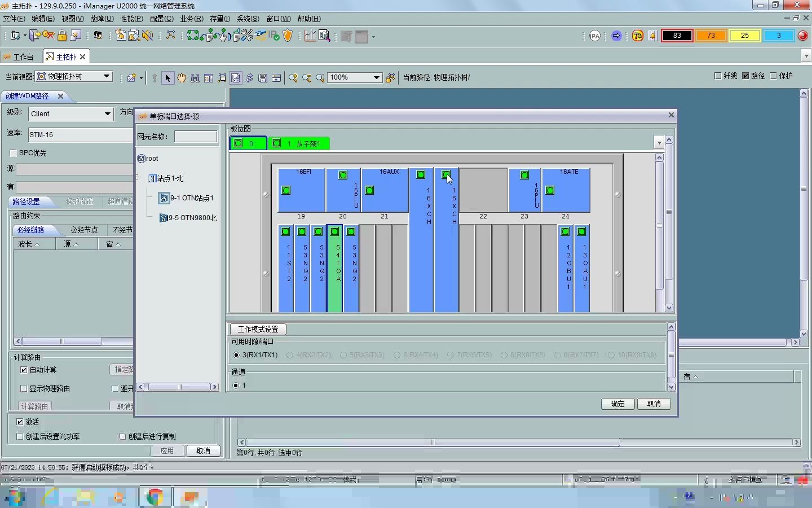Enable the SPC优先 checkbox
This screenshot has height=508, width=812.
click(13, 153)
